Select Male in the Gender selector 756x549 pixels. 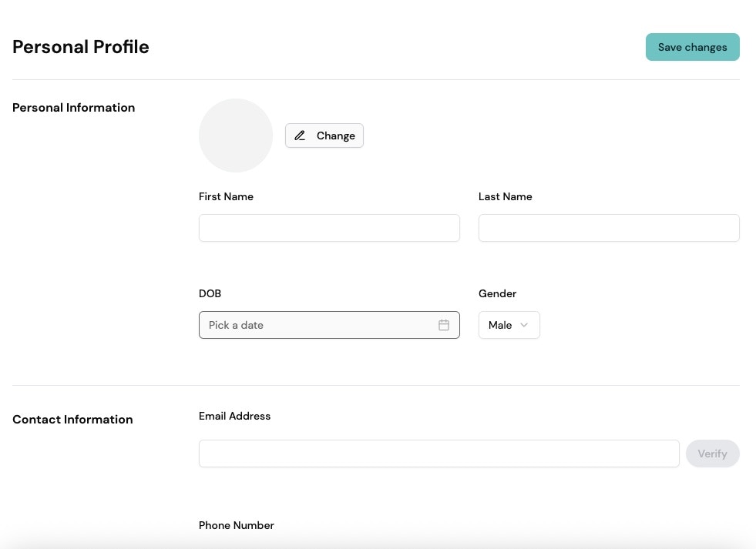500,325
